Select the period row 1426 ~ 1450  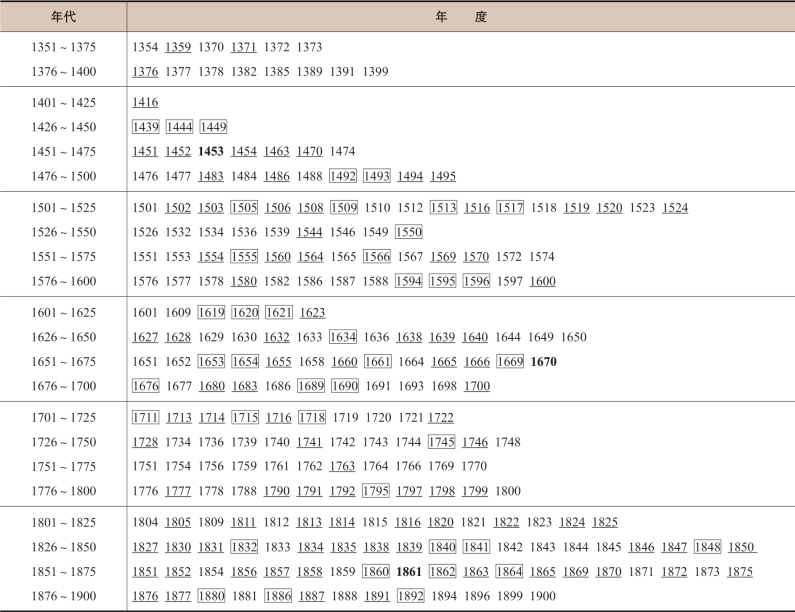pyautogui.click(x=63, y=127)
